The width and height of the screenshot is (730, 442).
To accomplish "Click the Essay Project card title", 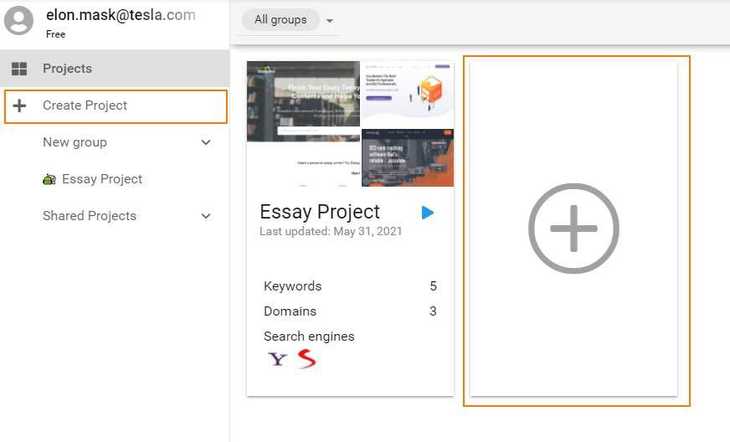I will 320,212.
